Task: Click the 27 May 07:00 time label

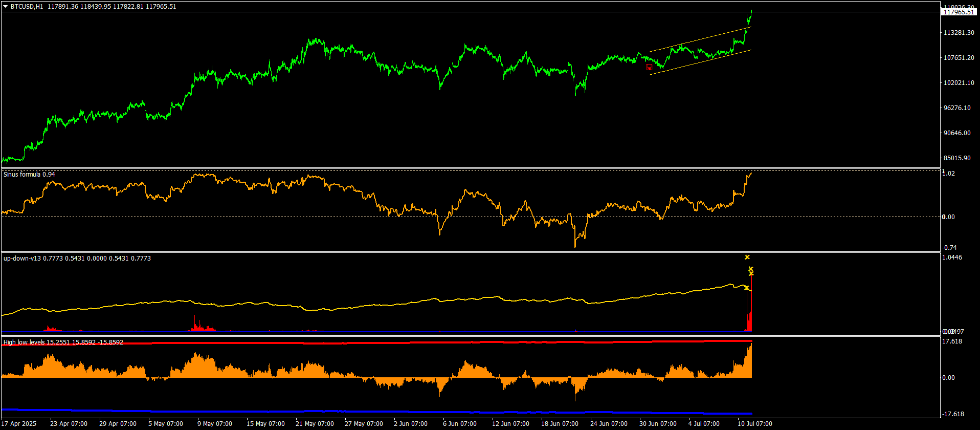Action: 364,424
